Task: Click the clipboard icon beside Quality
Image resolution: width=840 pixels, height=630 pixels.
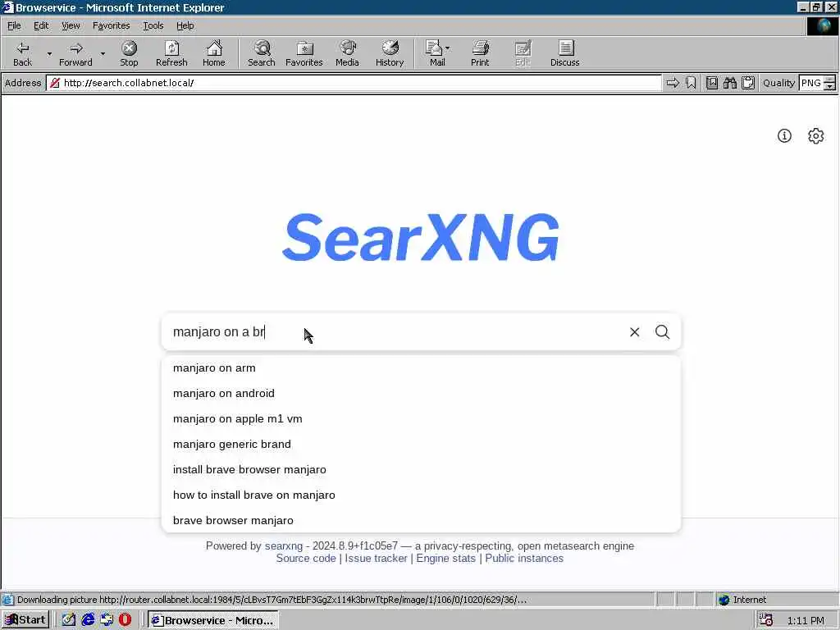Action: coord(748,83)
